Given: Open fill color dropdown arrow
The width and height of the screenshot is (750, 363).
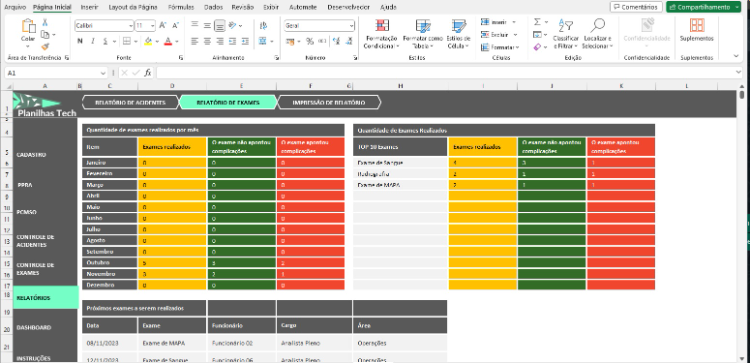Looking at the screenshot, I should [x=157, y=42].
